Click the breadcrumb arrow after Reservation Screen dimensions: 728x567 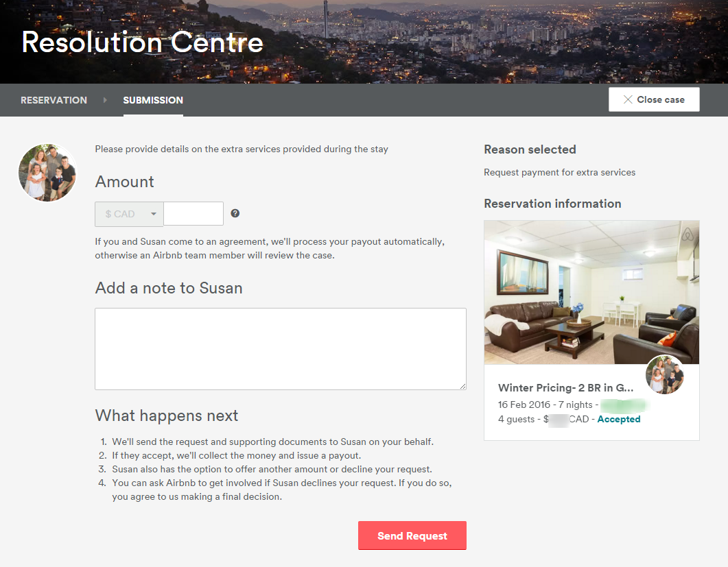(105, 100)
